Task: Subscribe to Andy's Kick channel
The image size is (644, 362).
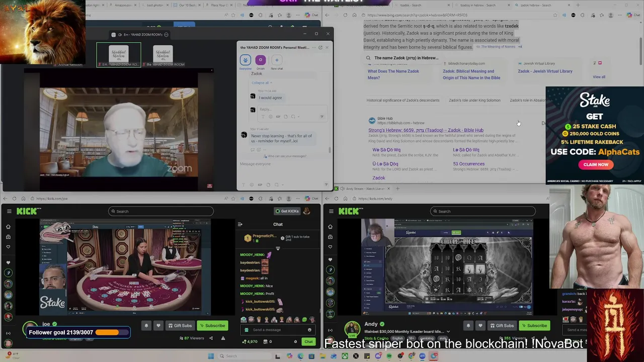Action: (x=534, y=325)
